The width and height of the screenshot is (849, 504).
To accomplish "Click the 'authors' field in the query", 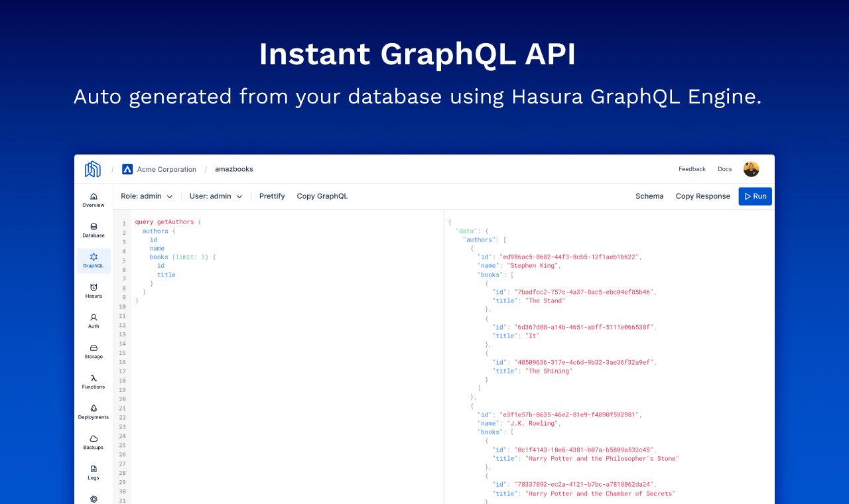I will click(x=155, y=231).
